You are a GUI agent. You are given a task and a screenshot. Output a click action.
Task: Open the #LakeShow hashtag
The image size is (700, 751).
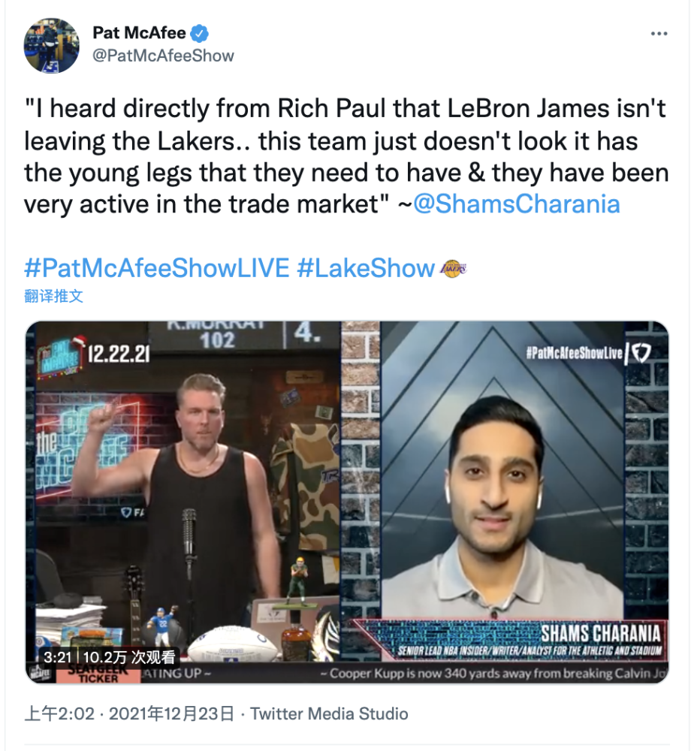tap(366, 267)
